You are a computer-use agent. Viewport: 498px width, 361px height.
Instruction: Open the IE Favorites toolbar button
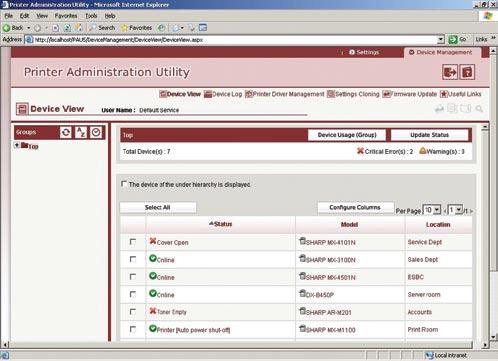[x=137, y=28]
